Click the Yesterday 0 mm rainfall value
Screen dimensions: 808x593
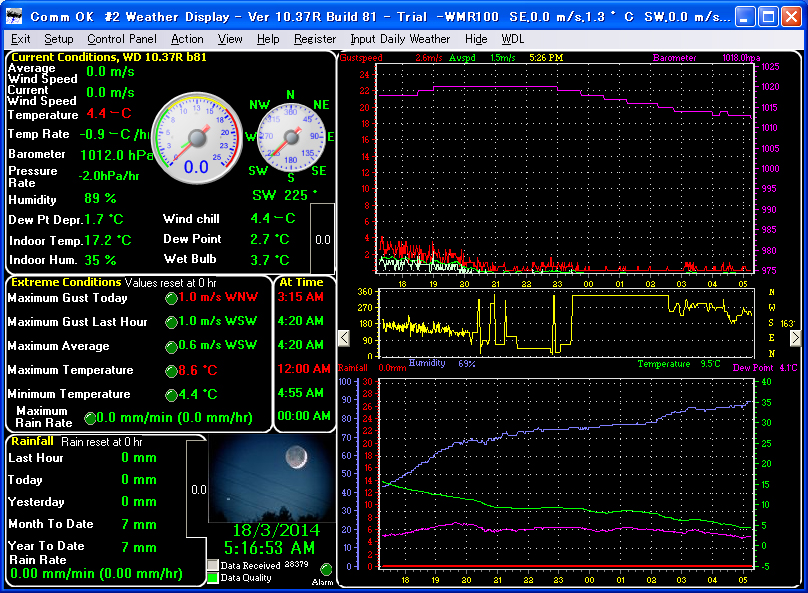tap(139, 502)
